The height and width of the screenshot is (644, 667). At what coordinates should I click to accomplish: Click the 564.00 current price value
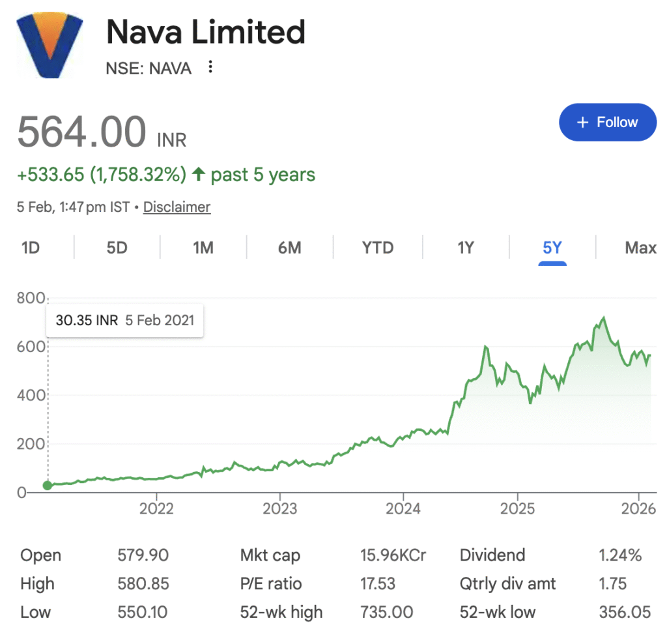point(81,132)
